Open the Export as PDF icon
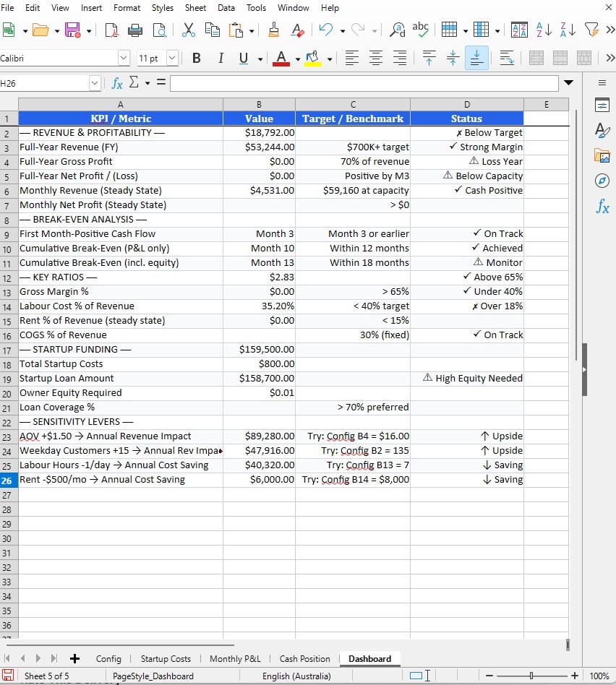 [112, 31]
